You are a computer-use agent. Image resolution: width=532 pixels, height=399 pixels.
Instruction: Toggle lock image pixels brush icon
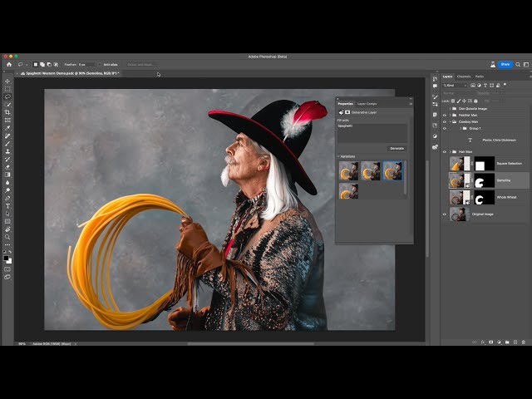tap(459, 101)
